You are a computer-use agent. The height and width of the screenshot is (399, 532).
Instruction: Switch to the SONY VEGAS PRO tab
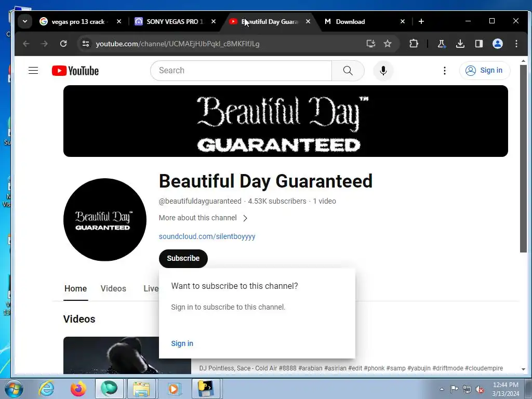click(175, 22)
